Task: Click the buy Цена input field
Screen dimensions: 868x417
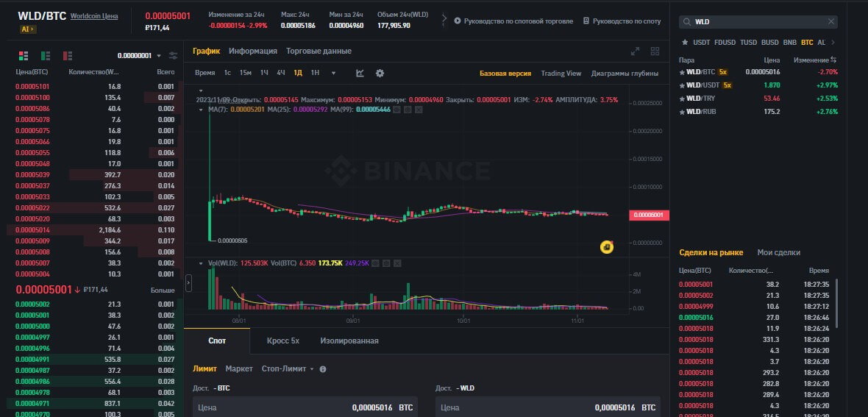Action: 302,407
